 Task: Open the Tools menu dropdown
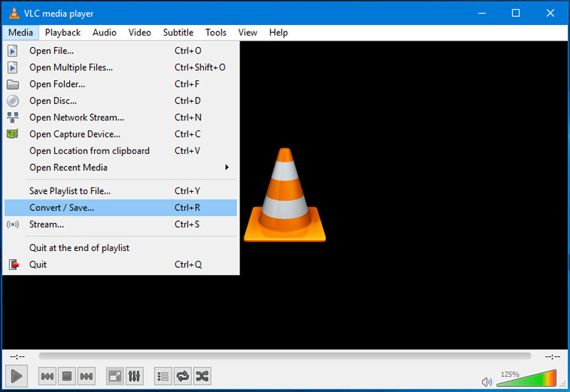216,32
